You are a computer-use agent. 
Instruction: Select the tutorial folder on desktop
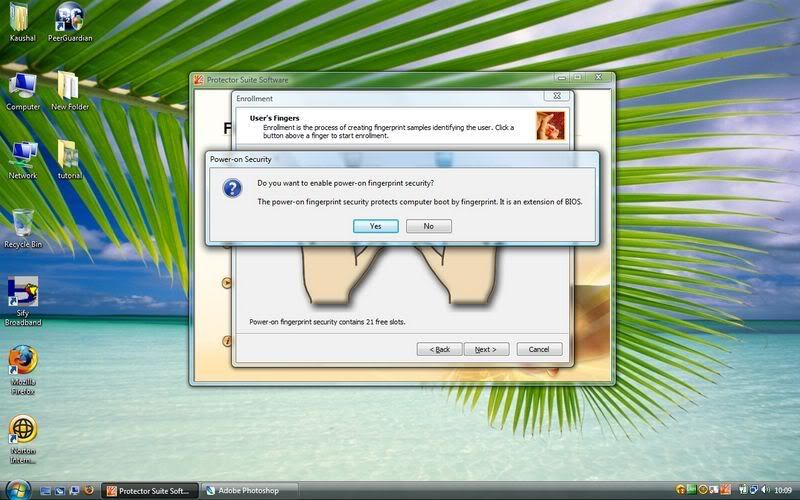pyautogui.click(x=70, y=160)
